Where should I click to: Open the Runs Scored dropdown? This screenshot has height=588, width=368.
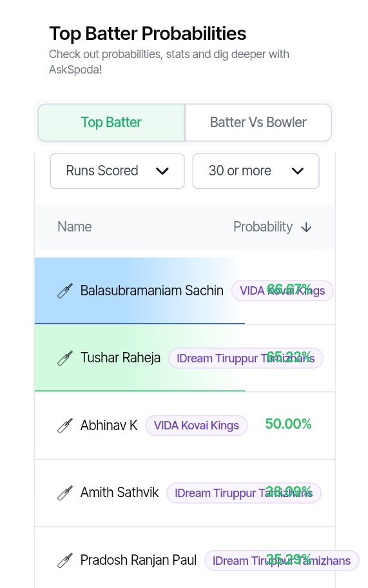click(x=117, y=171)
